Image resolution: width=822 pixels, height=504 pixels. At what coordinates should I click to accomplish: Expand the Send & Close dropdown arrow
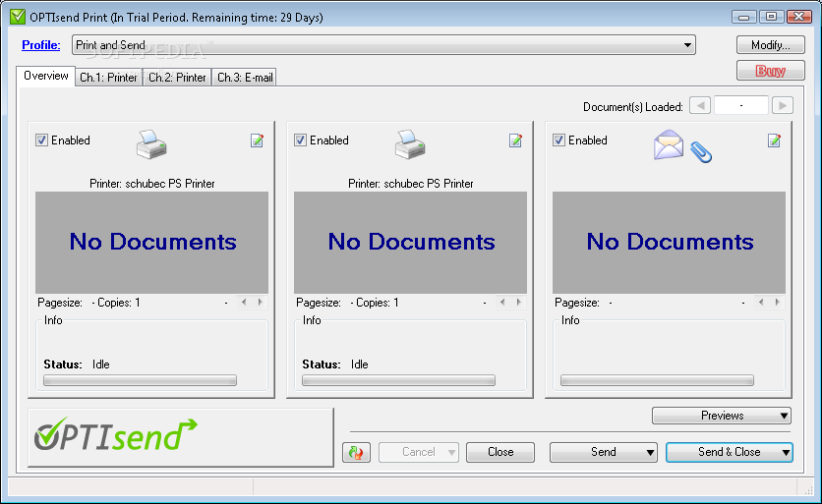(786, 452)
